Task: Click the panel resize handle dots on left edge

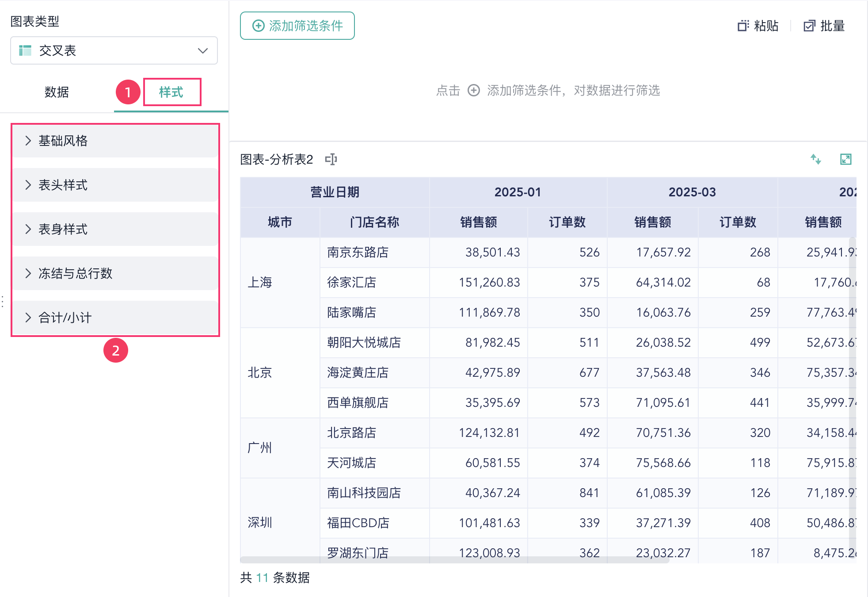Action: pyautogui.click(x=3, y=302)
